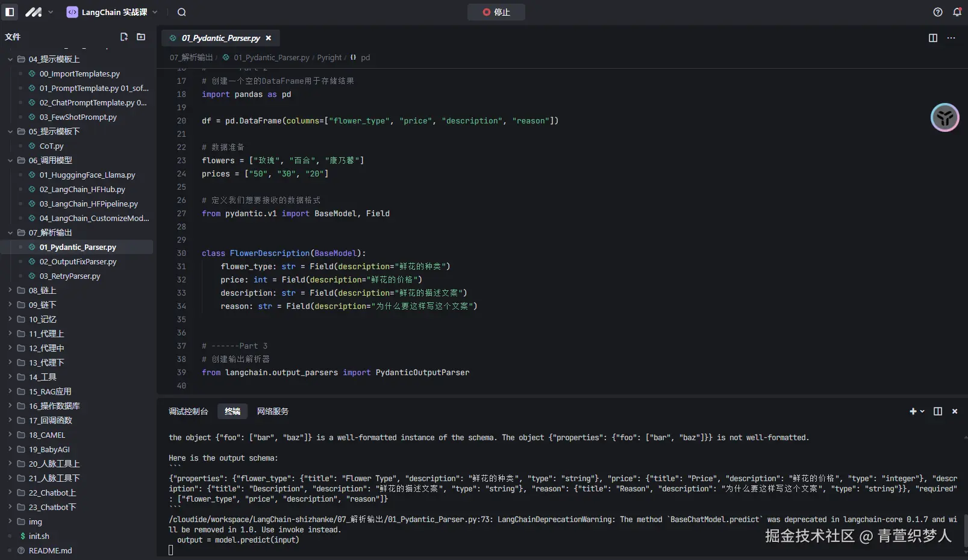Split the terminal panel

tap(937, 411)
